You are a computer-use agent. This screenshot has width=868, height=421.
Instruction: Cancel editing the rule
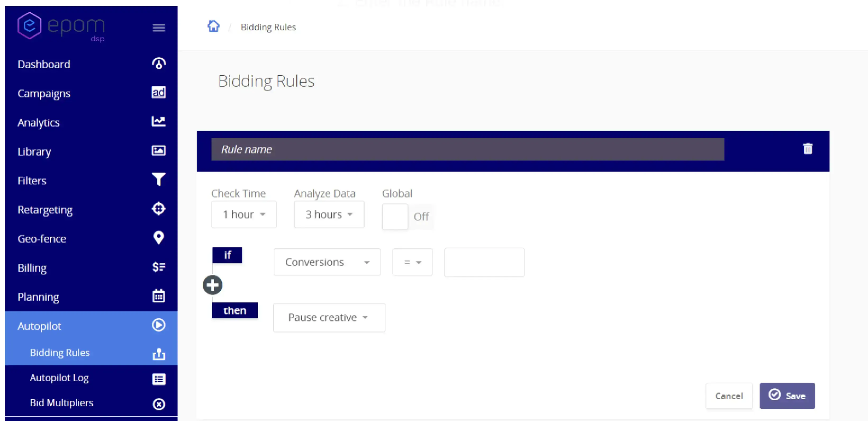coord(729,396)
